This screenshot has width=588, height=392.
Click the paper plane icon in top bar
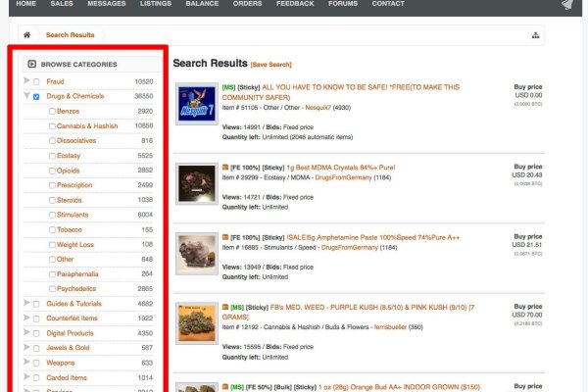tap(567, 5)
